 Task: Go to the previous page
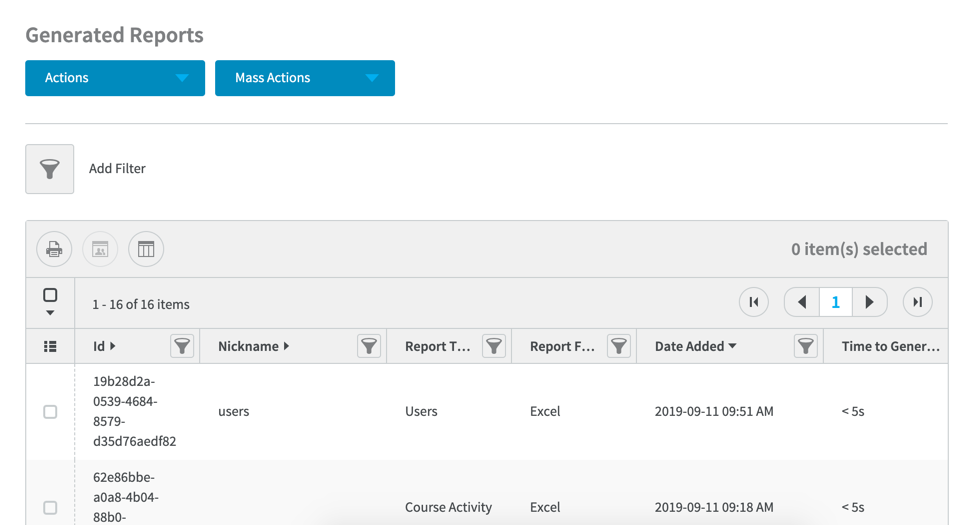[802, 302]
